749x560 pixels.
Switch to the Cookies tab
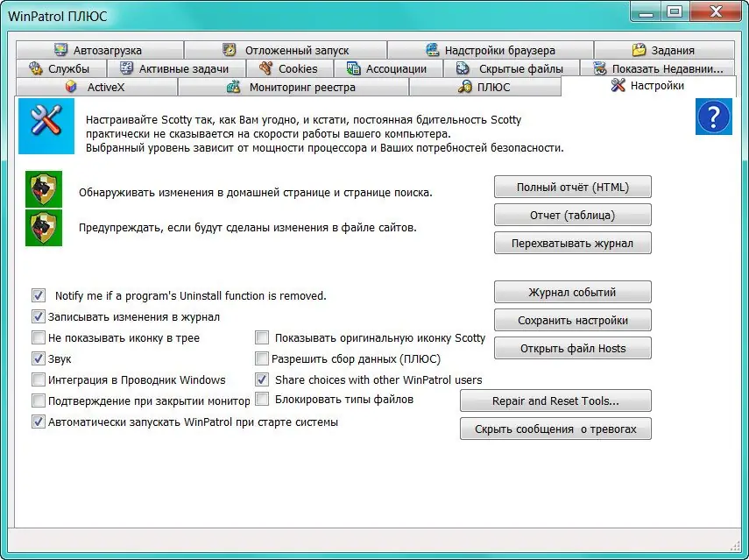pos(289,68)
